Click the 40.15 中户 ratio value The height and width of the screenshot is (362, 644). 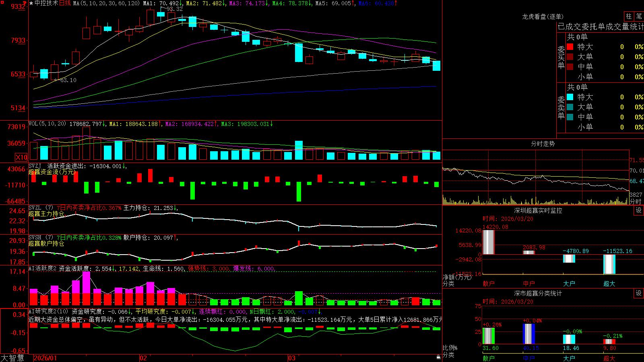[531, 348]
